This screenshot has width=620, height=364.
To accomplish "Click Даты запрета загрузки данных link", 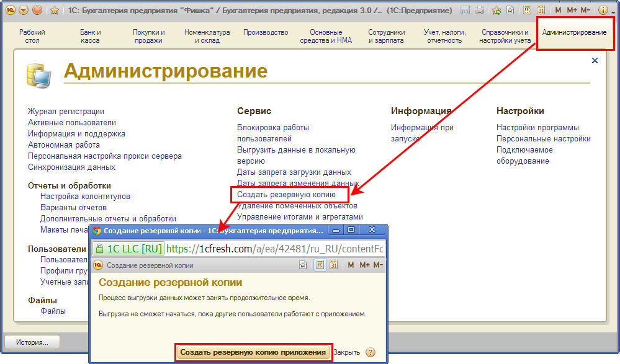I will [294, 172].
